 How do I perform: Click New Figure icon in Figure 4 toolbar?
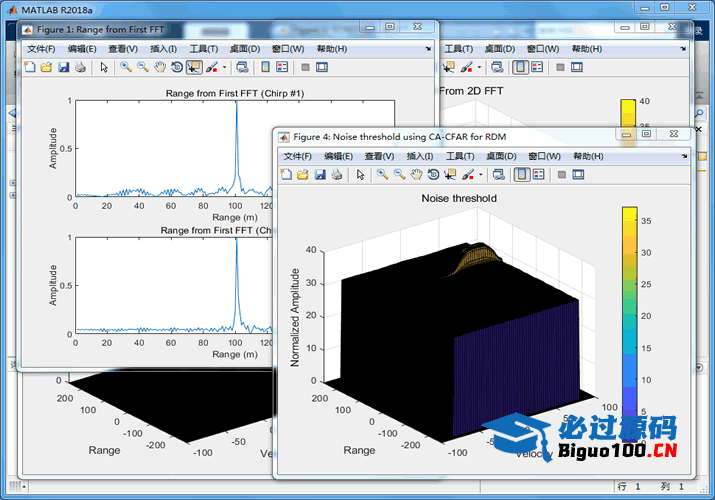tap(286, 175)
